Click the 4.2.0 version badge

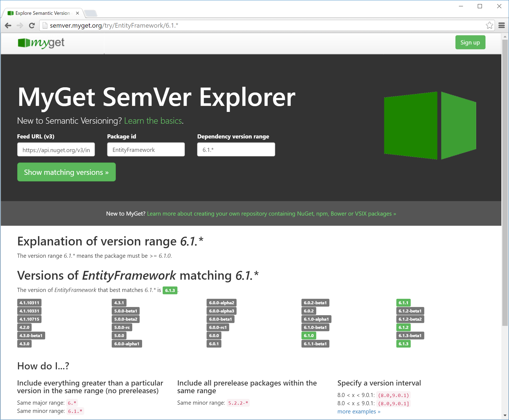[24, 327]
